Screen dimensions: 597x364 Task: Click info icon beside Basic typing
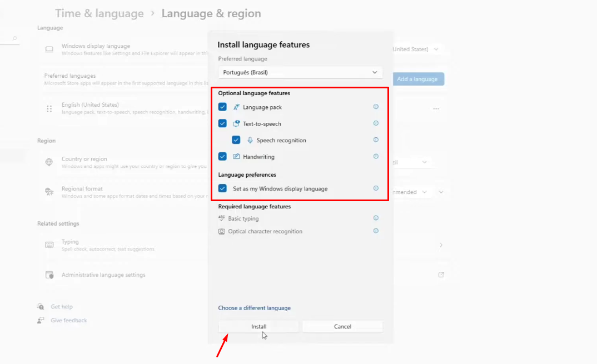tap(376, 218)
